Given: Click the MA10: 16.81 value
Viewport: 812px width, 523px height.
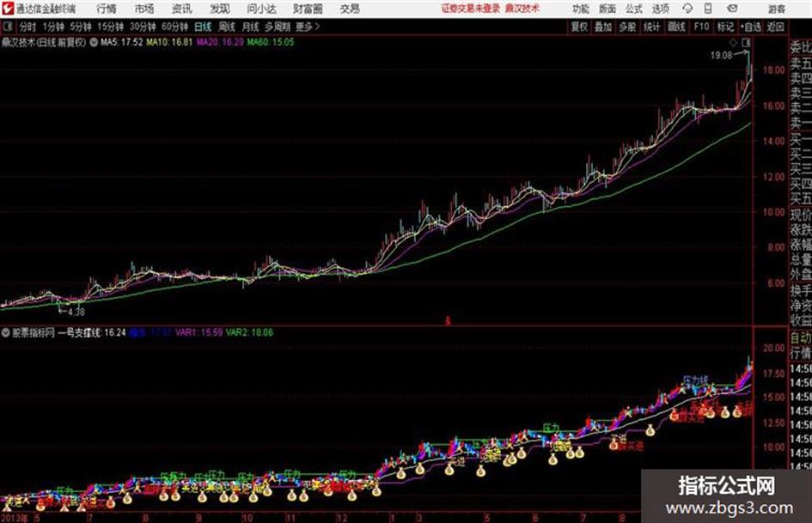Looking at the screenshot, I should pyautogui.click(x=168, y=42).
